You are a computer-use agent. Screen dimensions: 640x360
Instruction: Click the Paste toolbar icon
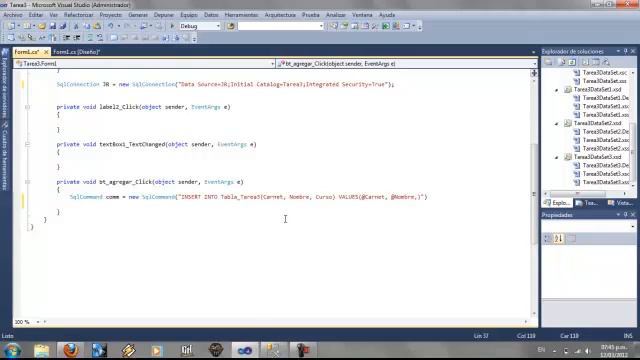pyautogui.click(x=97, y=26)
